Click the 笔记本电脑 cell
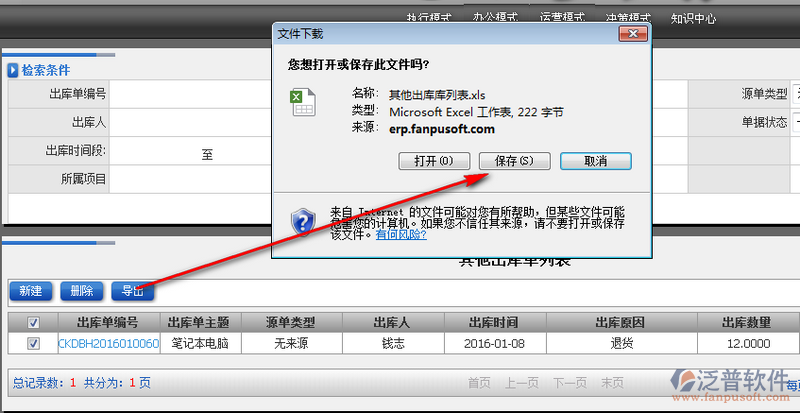This screenshot has height=413, width=800. click(201, 344)
